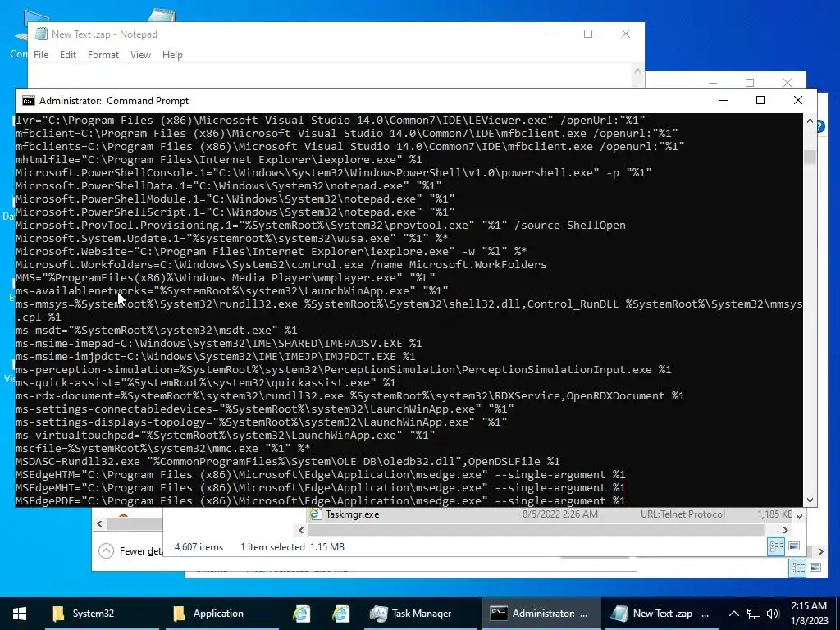Click Command Prompt scrollbar down arrow

(810, 500)
